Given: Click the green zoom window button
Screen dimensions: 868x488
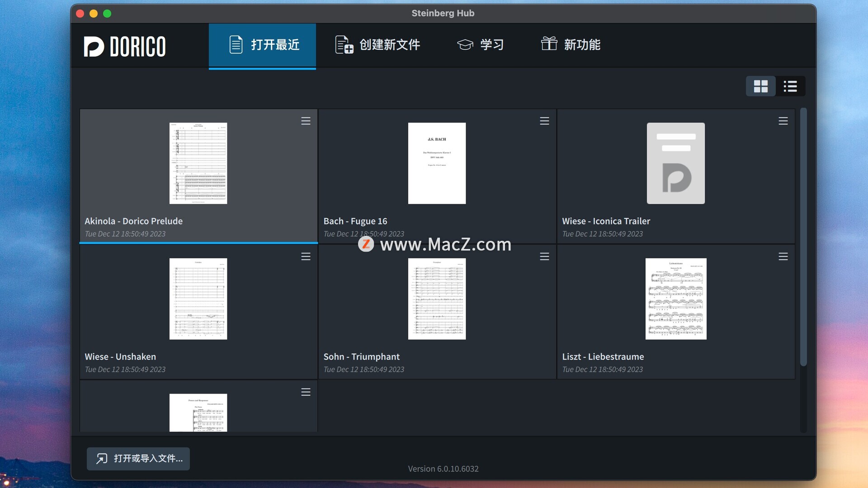Looking at the screenshot, I should point(107,14).
